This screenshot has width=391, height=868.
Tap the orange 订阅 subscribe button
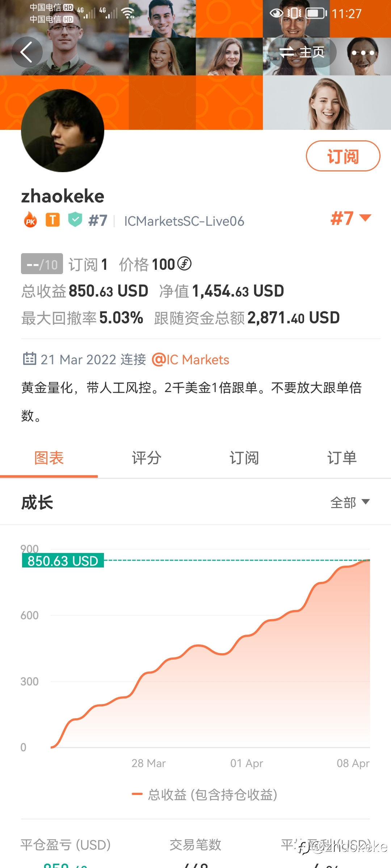click(x=343, y=156)
